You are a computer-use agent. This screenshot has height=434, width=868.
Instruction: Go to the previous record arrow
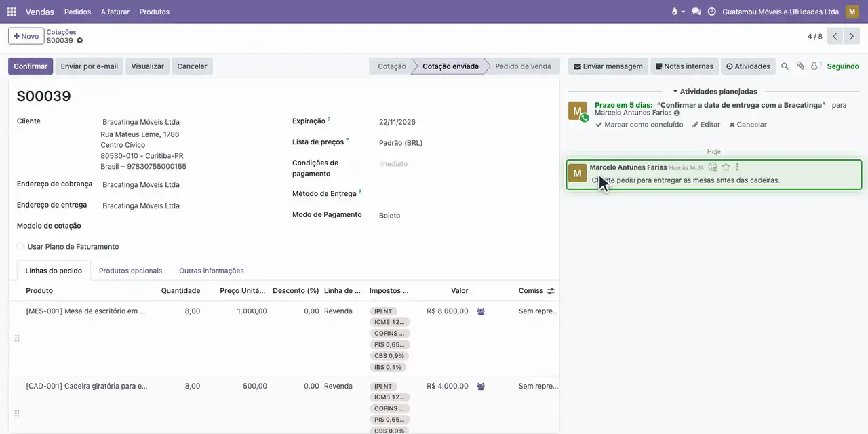pos(835,37)
